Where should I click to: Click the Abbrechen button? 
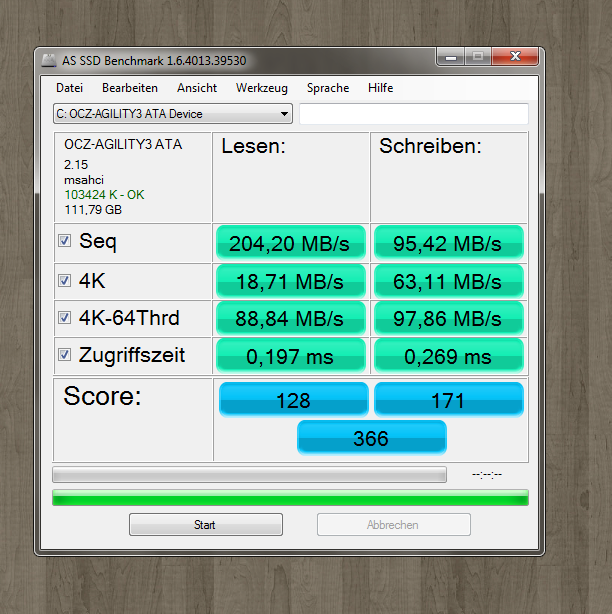(394, 524)
